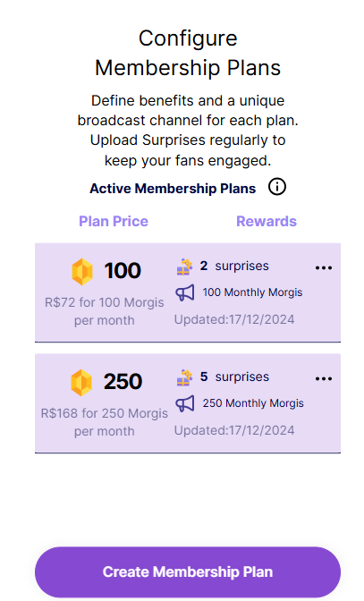Click the gold gem icon next to 100
The image size is (364, 601).
pos(82,272)
